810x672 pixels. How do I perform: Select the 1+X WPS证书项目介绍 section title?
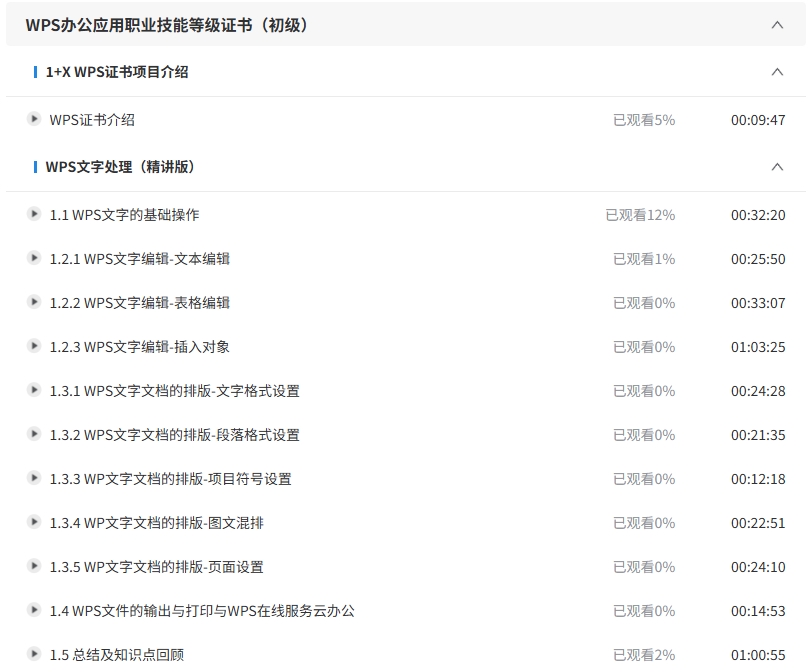pyautogui.click(x=117, y=72)
